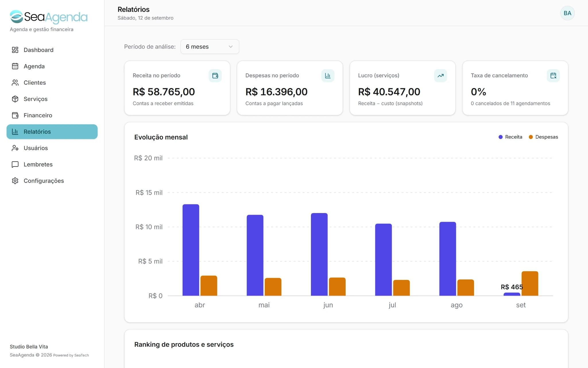Click the Sábado, 12 de setembro date
The image size is (588, 368).
click(x=145, y=18)
